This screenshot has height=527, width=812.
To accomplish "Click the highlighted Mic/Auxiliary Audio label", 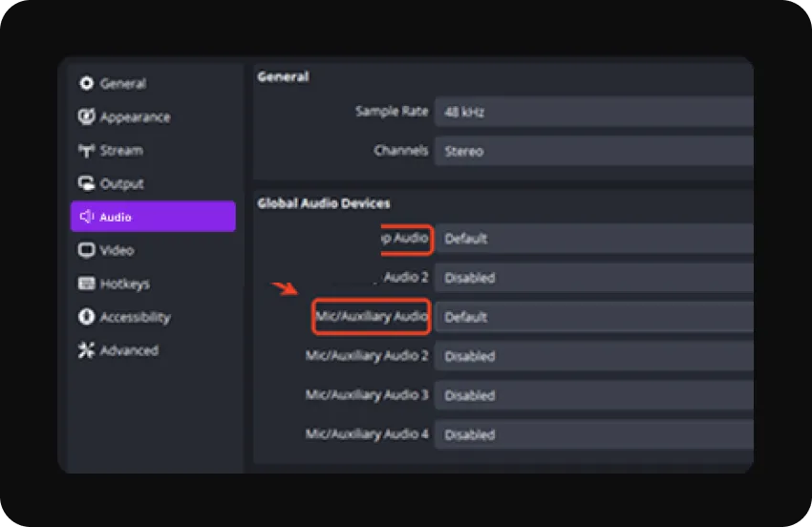I will click(372, 317).
